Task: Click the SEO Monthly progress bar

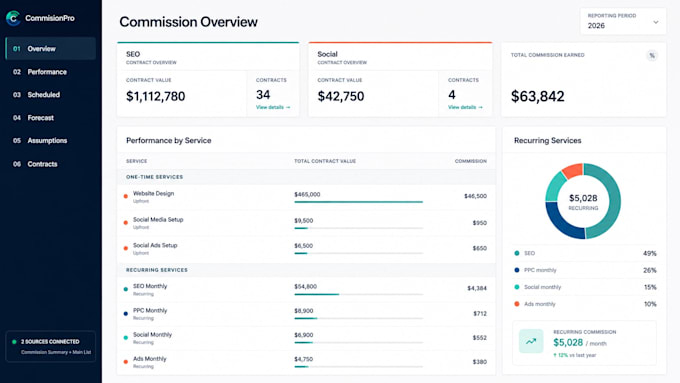Action: click(x=359, y=294)
